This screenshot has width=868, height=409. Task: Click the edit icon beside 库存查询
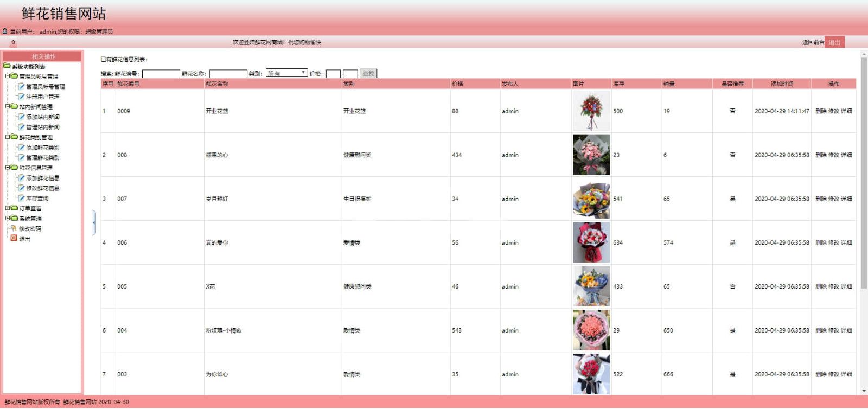click(21, 198)
